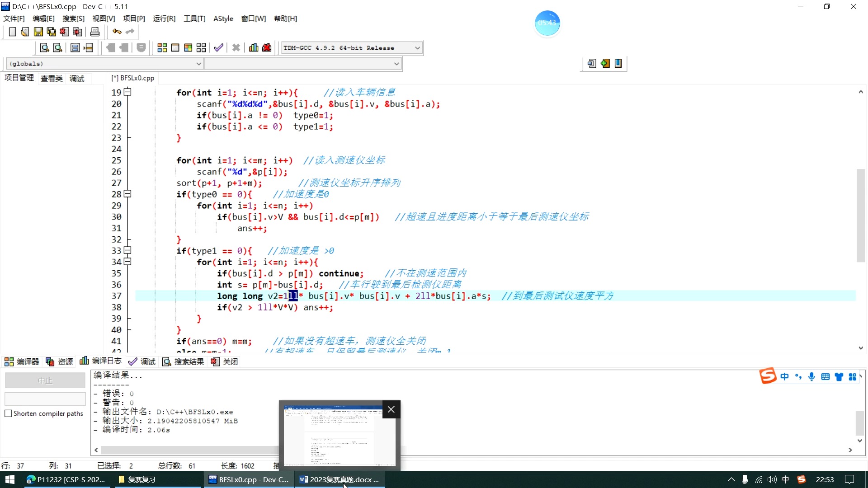Screen dimensions: 868x488
Task: Click the go to line icon
Action: point(88,47)
